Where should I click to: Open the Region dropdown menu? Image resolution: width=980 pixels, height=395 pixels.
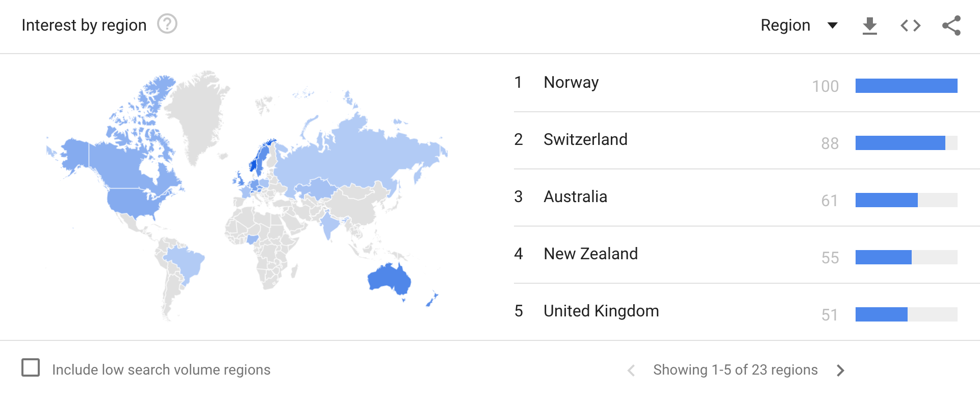[786, 26]
